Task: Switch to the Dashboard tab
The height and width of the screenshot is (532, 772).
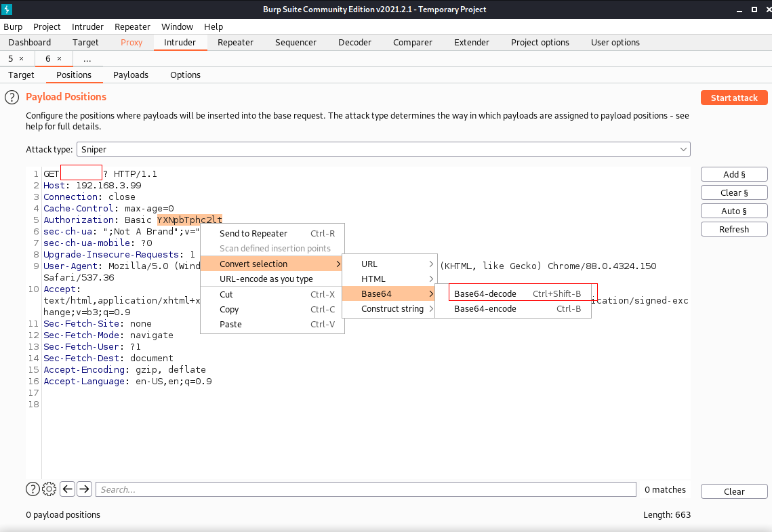Action: pos(30,42)
